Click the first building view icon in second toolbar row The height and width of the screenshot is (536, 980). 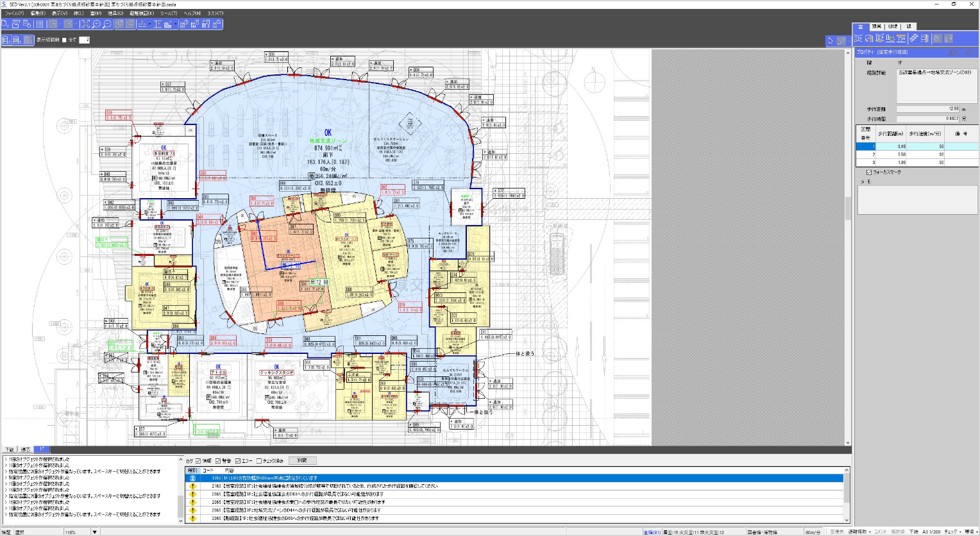[6, 40]
